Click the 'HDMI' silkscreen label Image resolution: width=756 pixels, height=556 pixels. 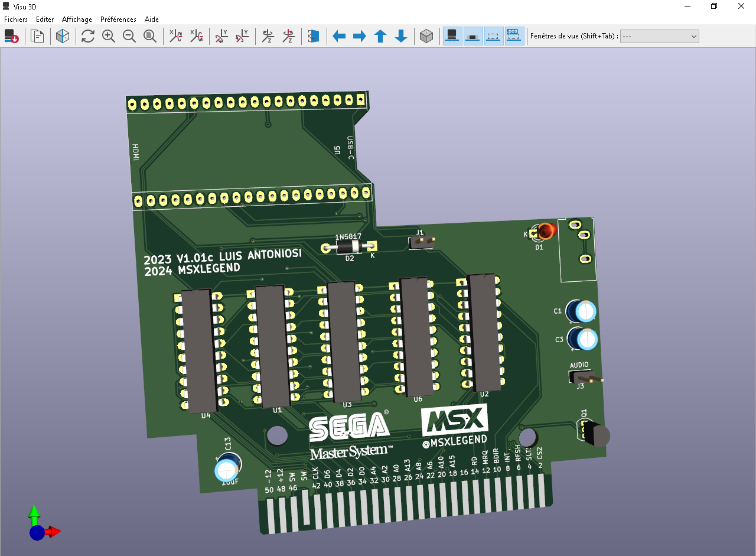[x=136, y=152]
